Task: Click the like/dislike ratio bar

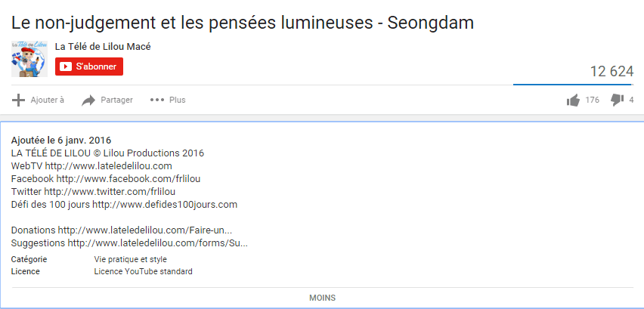Action: (572, 85)
